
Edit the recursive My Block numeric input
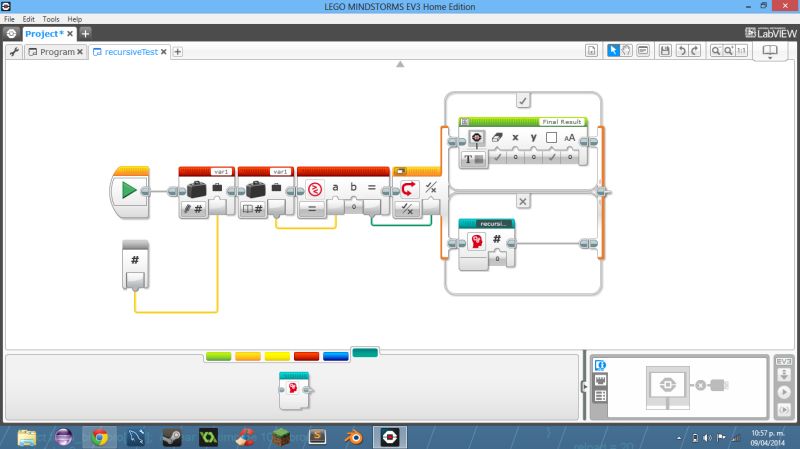(x=497, y=259)
